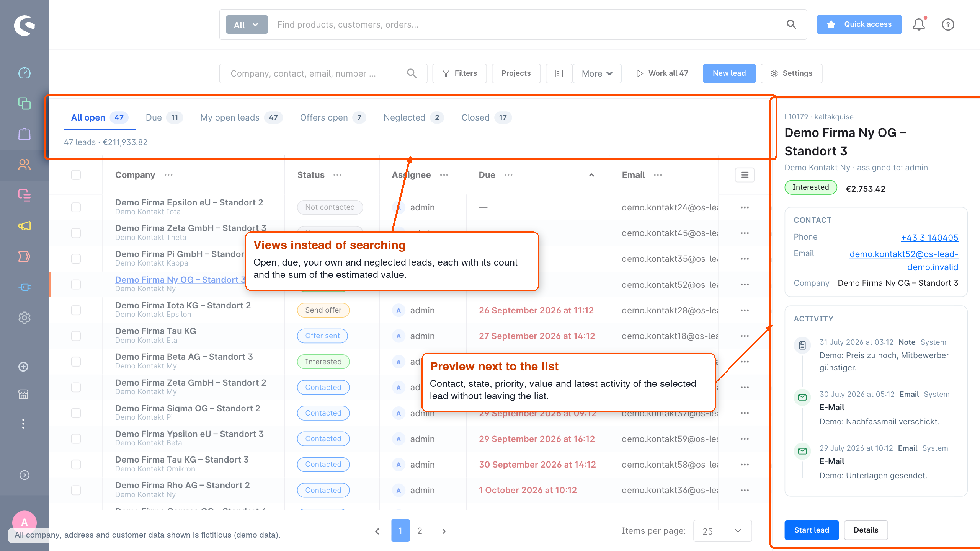Open the Dashboard speedometer icon in sidebar
Screen dimensions: 980x551
[x=24, y=73]
